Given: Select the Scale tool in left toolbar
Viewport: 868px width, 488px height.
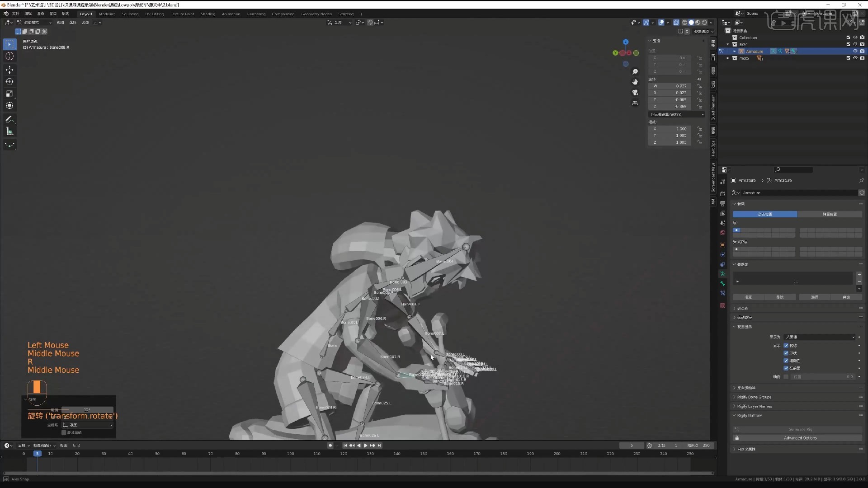Looking at the screenshot, I should tap(9, 94).
